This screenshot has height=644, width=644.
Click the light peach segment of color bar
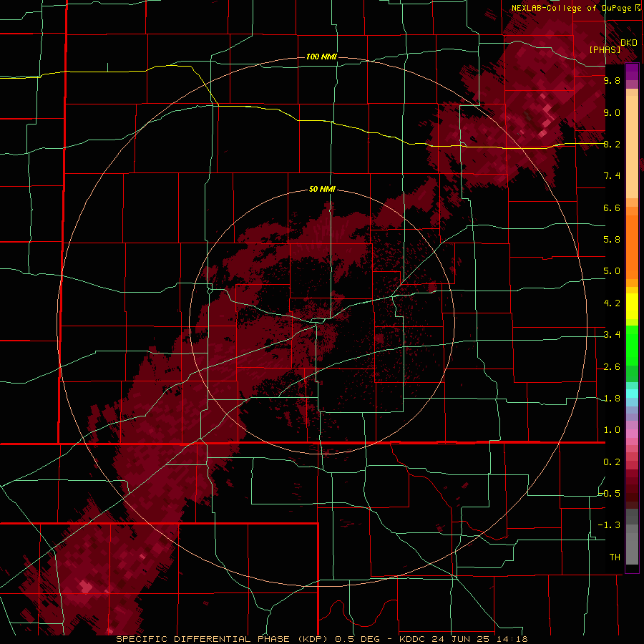coord(632,147)
